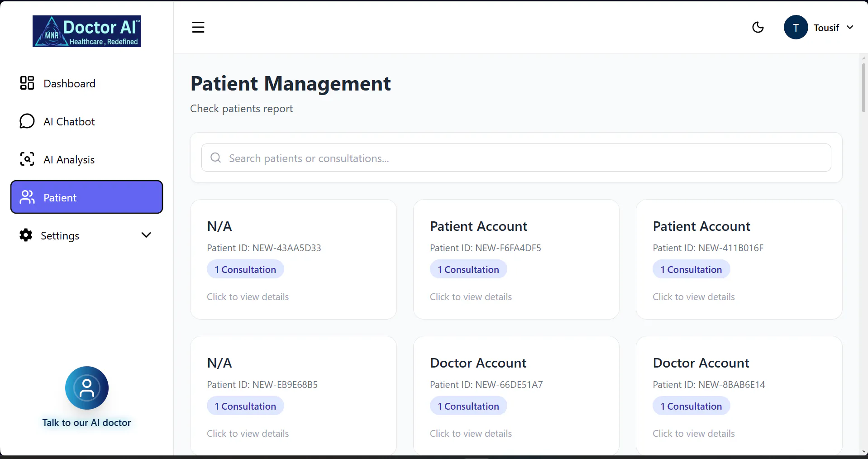Click the T profile avatar
Image resolution: width=868 pixels, height=459 pixels.
(796, 27)
